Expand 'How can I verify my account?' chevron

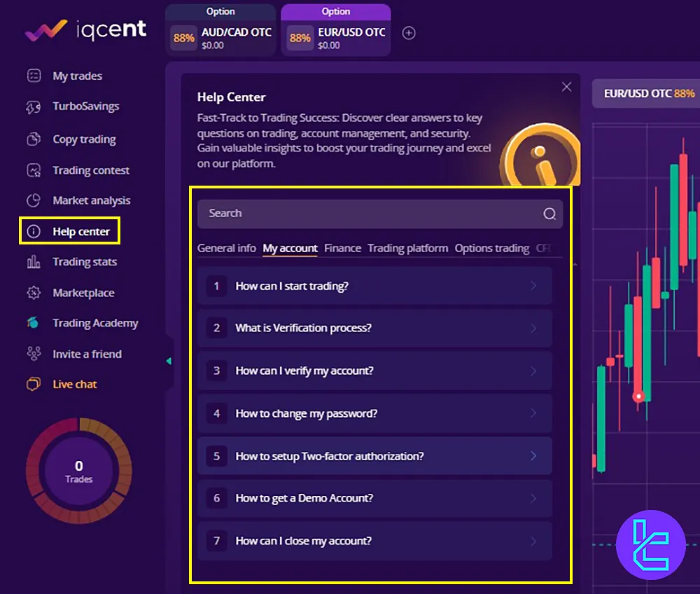coord(533,371)
